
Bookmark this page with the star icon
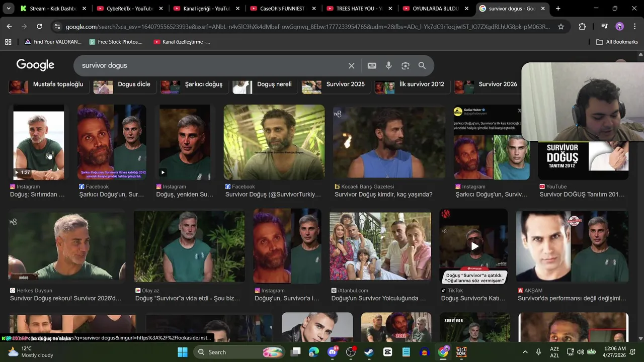click(x=561, y=27)
